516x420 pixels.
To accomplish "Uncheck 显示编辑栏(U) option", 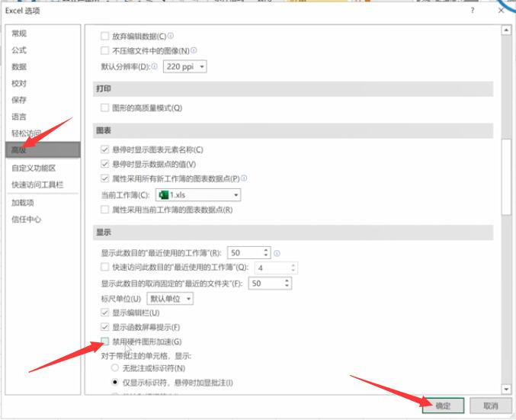I will point(104,313).
